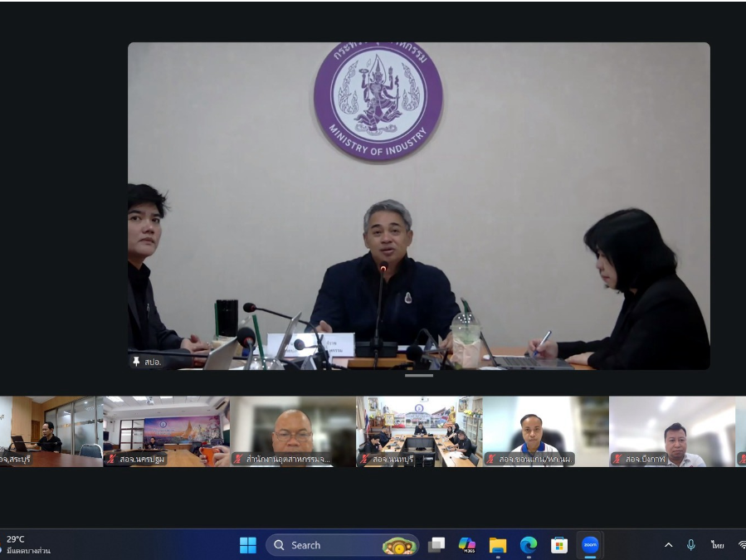
Task: Open Microsoft Store from the taskbar
Action: tap(559, 545)
